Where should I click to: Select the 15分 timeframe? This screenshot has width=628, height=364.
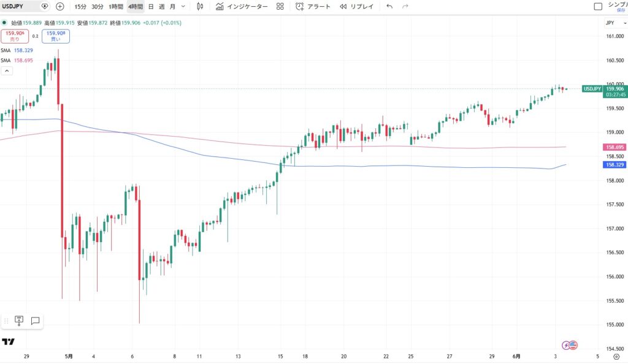coord(80,6)
